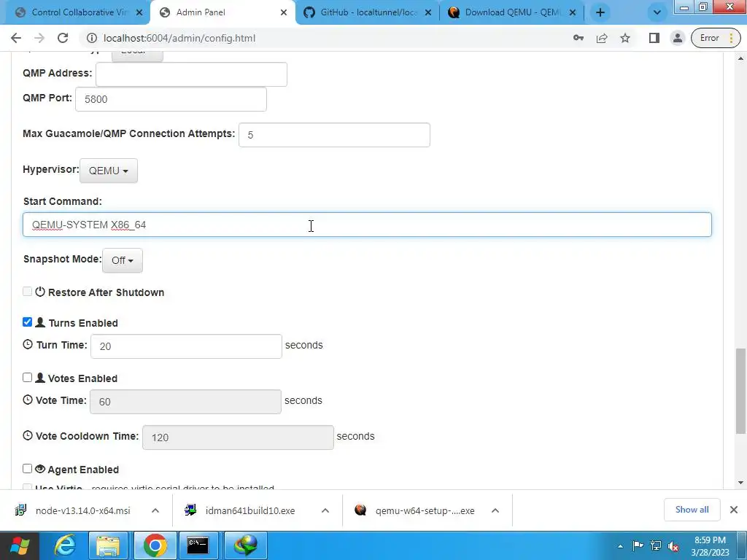The height and width of the screenshot is (560, 747).
Task: Click the eye icon beside Agent Enabled
Action: click(x=40, y=469)
